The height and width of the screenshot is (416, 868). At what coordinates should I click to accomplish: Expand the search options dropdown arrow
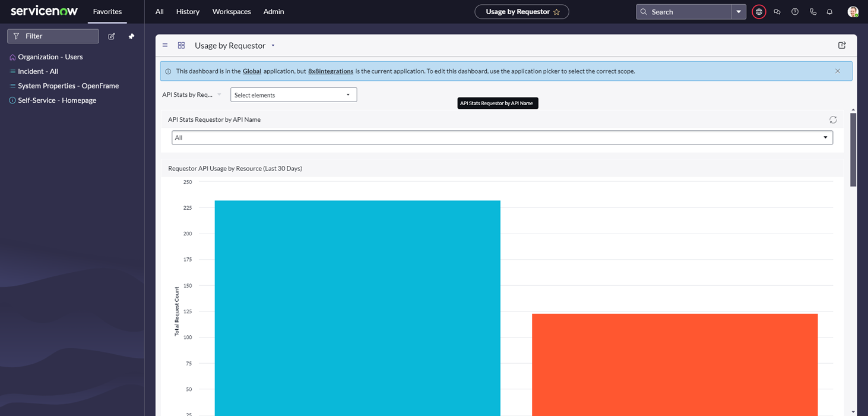click(x=739, y=12)
